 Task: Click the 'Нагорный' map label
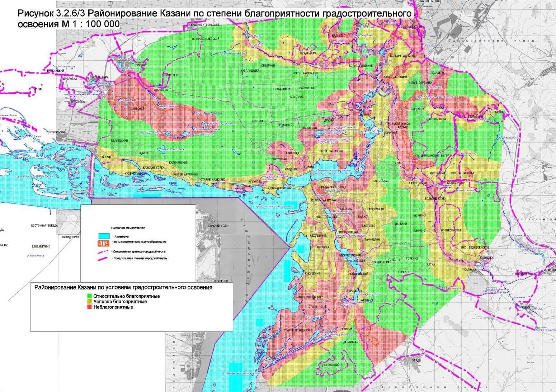click(418, 109)
